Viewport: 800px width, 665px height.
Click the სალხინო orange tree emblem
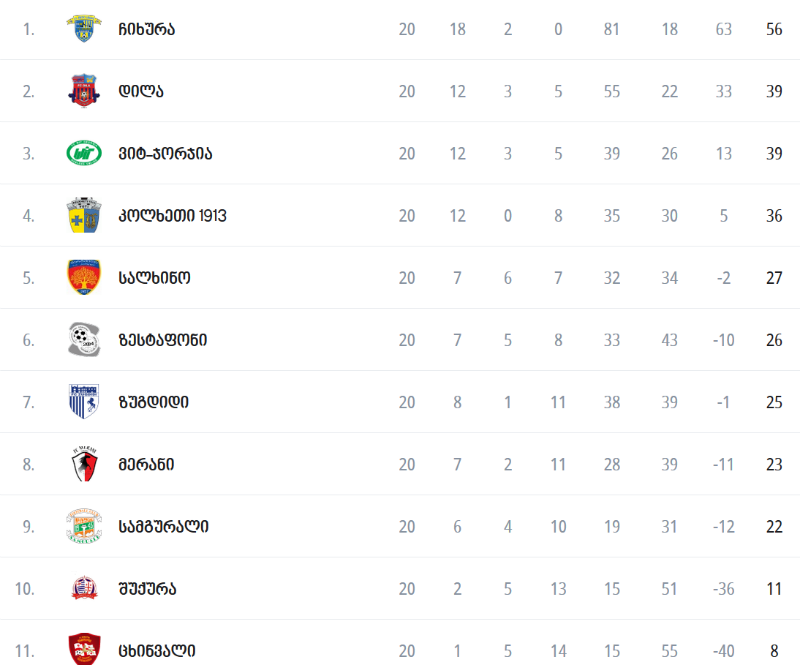(84, 277)
